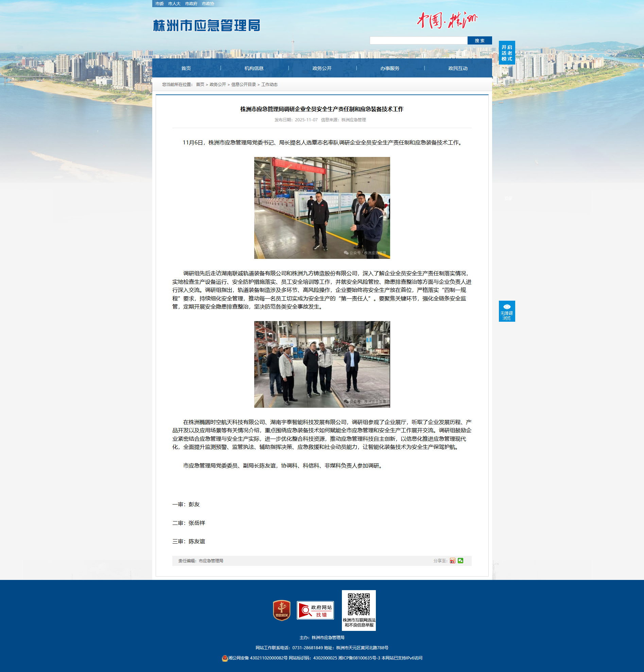Go to 信息公开目录 in breadcrumb
644x672 pixels.
click(x=243, y=85)
